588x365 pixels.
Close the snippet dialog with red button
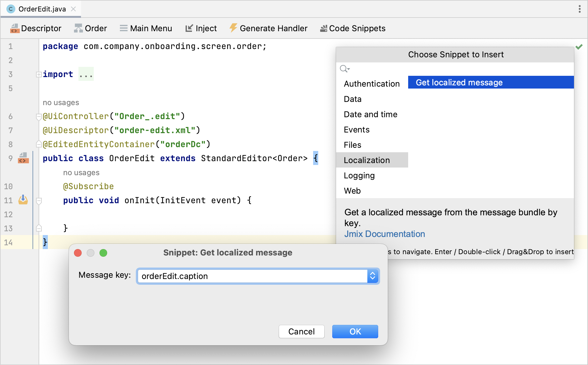(x=78, y=253)
